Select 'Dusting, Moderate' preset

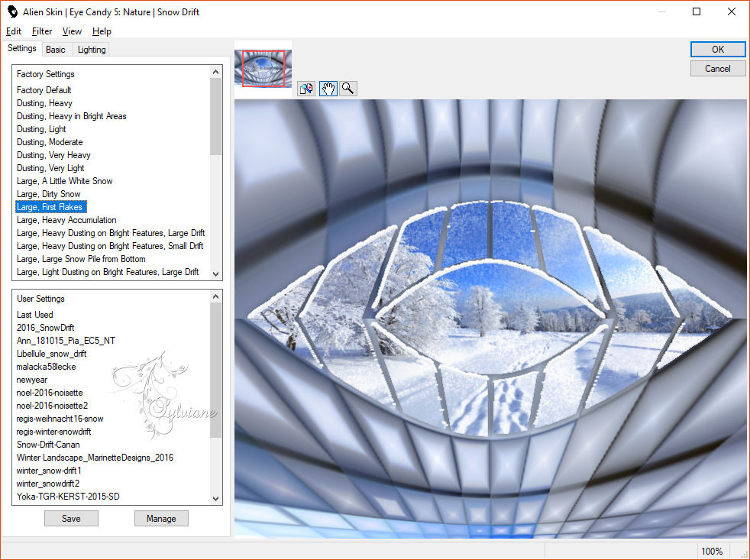[50, 141]
